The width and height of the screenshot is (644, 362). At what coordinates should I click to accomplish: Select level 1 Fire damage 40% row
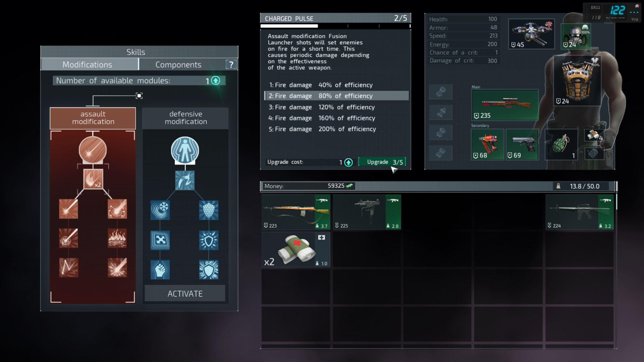tap(336, 85)
